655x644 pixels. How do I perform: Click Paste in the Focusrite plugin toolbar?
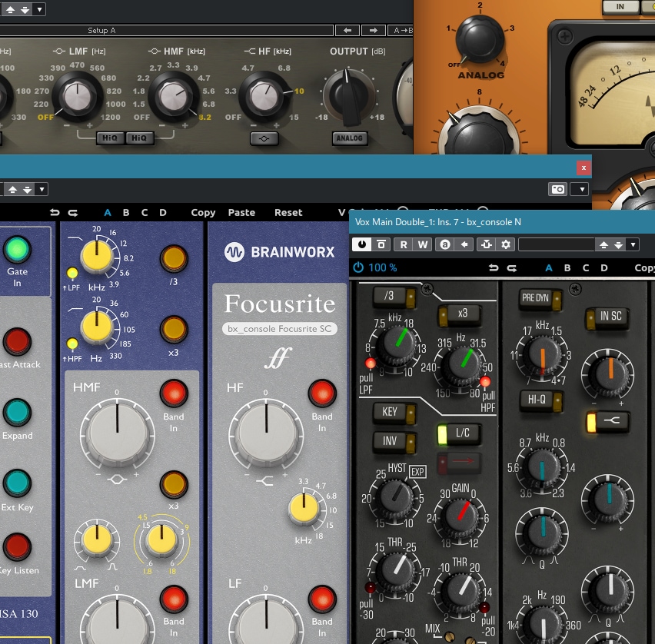241,213
